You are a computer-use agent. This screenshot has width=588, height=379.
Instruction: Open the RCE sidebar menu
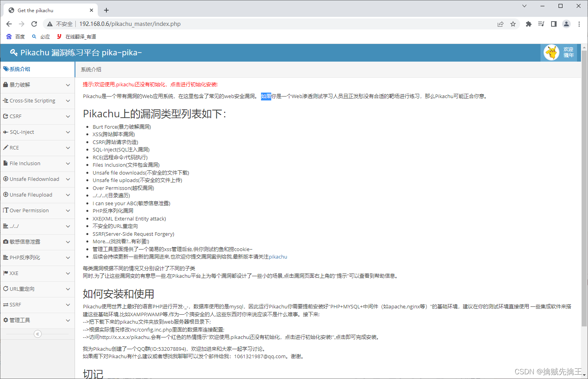37,148
